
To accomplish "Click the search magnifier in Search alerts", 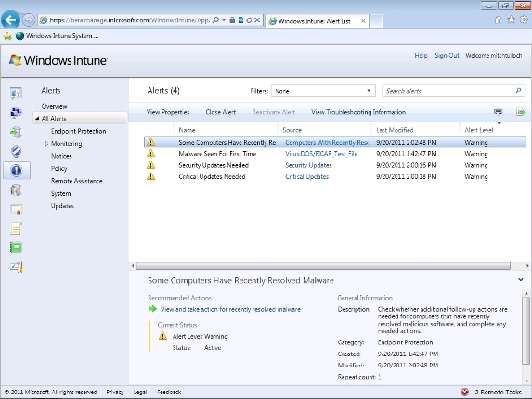I will [x=518, y=91].
